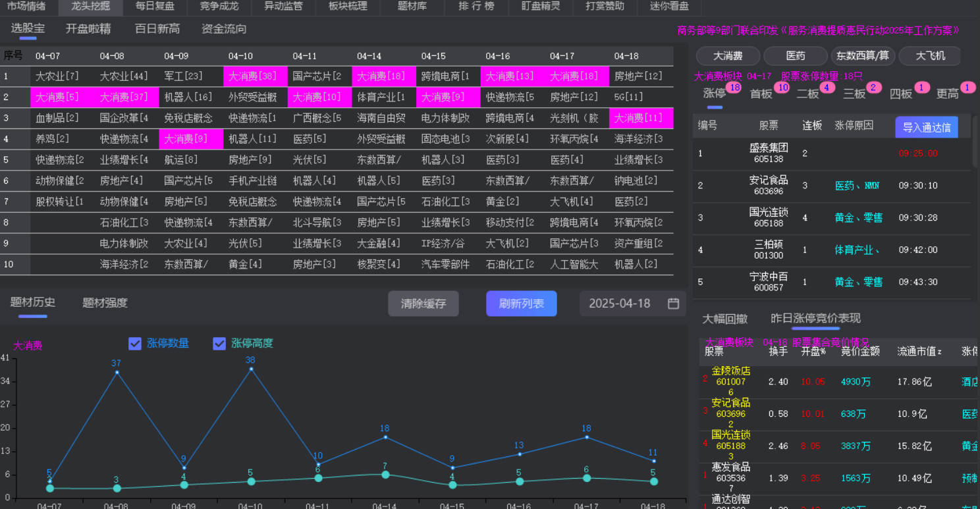
Task: Click the 东数西算/算 sector pill button
Action: [x=863, y=56]
